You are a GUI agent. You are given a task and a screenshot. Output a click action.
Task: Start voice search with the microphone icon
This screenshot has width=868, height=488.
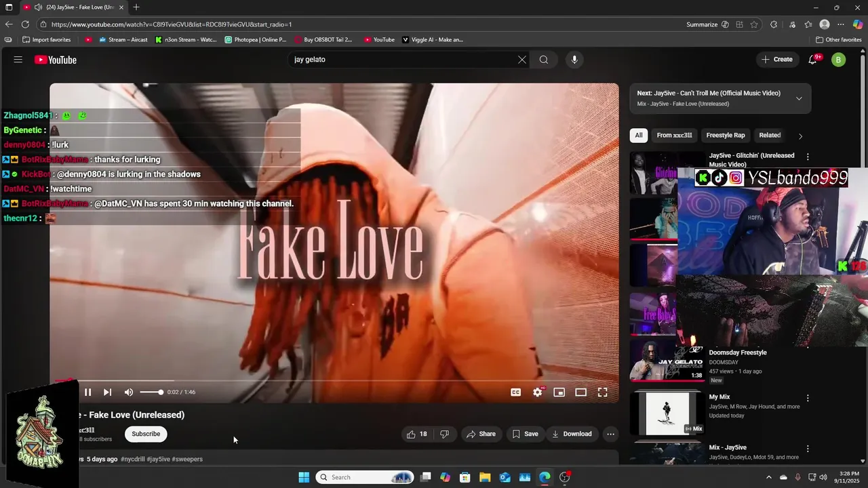(x=574, y=60)
